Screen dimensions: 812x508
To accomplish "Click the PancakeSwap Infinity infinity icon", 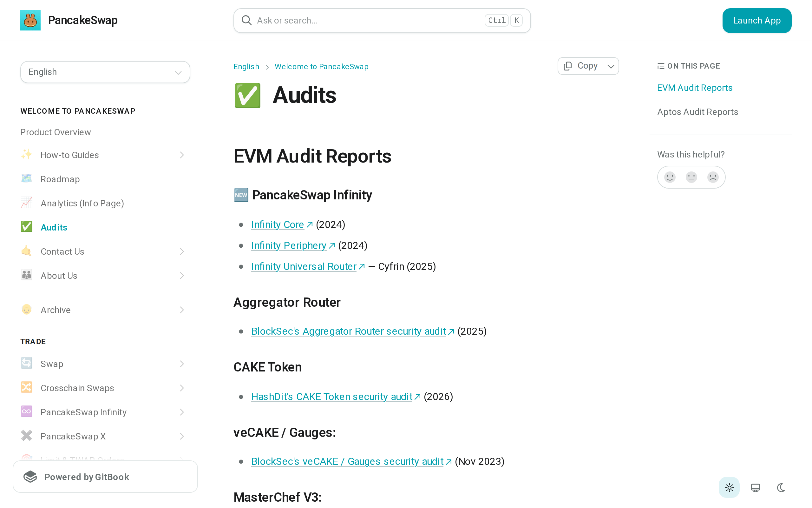I will (27, 412).
